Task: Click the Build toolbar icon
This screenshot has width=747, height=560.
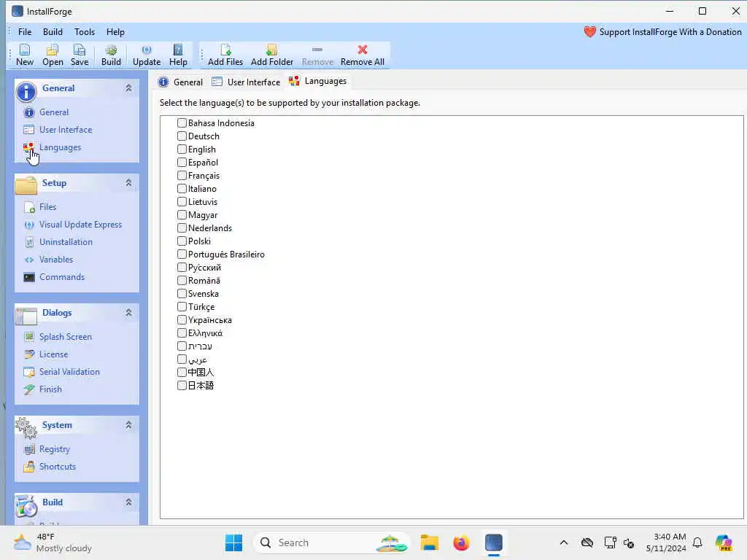Action: (111, 55)
